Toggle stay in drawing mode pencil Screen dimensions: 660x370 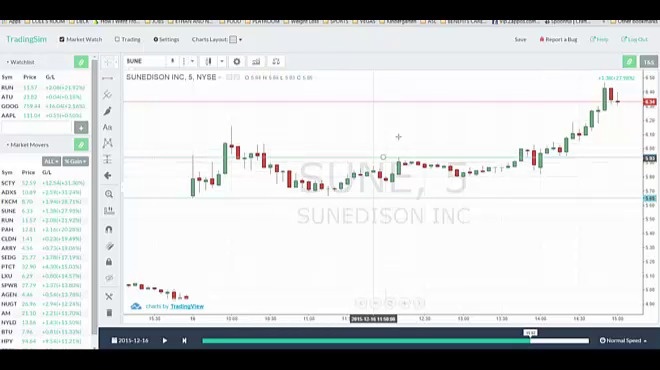pyautogui.click(x=109, y=246)
